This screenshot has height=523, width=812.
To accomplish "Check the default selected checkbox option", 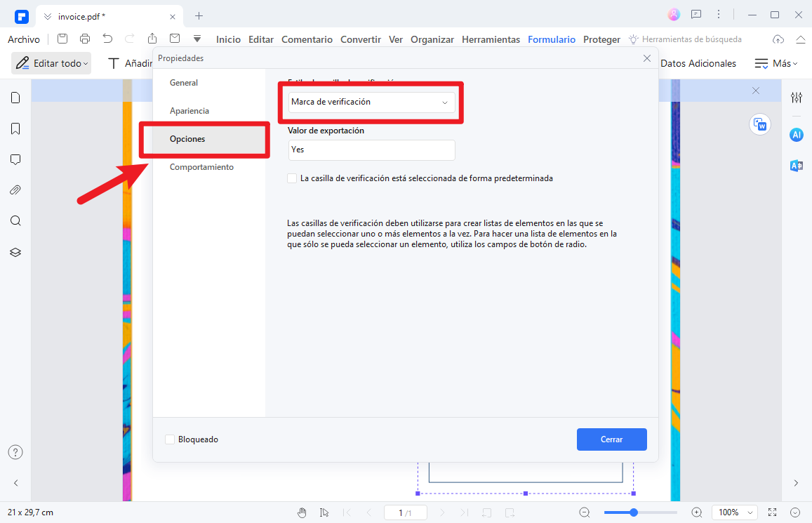I will (x=292, y=178).
